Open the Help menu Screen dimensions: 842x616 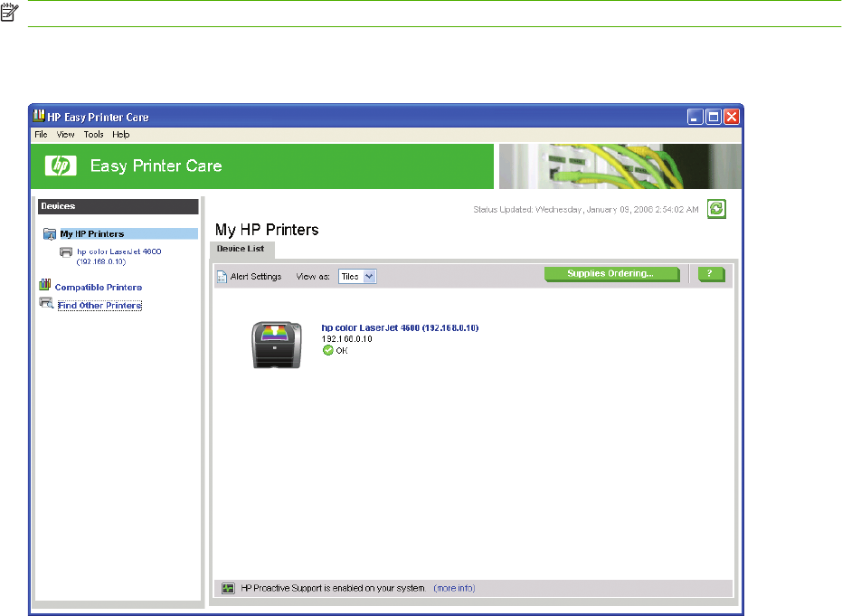pos(121,134)
